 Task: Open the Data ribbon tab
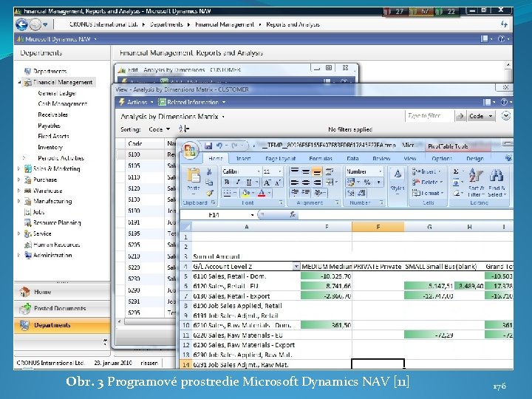352,158
